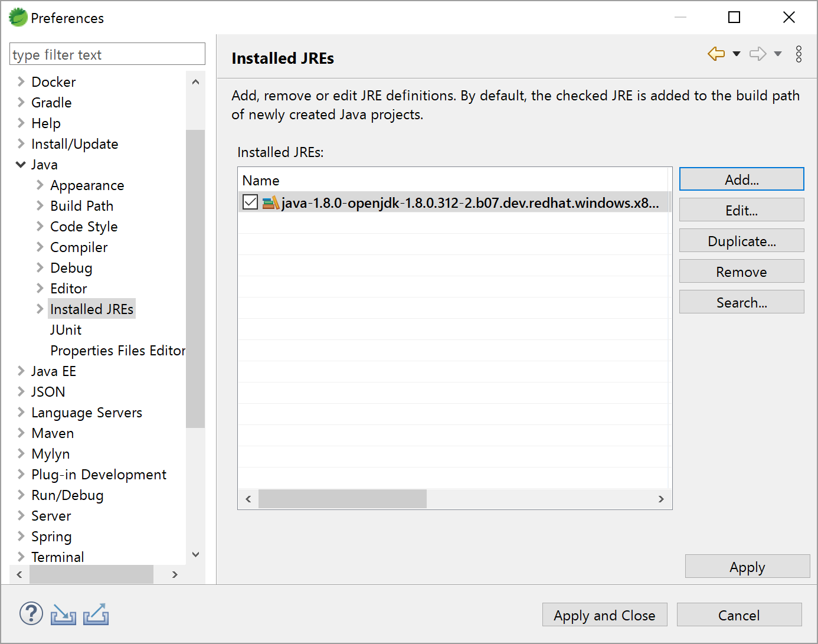The height and width of the screenshot is (644, 818).
Task: Click the type filter text field
Action: coord(107,54)
